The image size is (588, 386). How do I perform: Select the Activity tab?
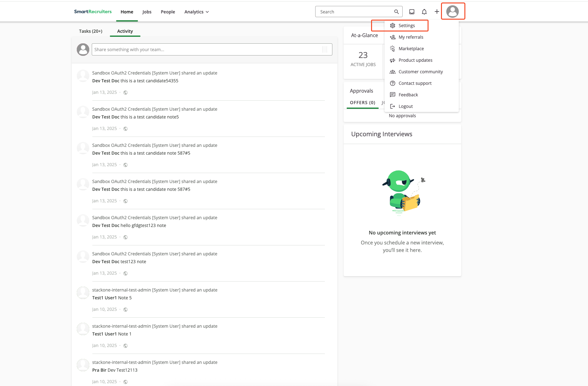coord(125,31)
